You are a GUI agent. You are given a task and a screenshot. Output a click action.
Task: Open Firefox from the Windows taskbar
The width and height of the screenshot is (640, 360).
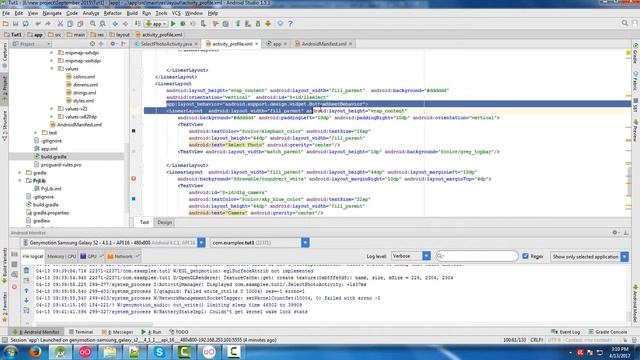coord(36,352)
